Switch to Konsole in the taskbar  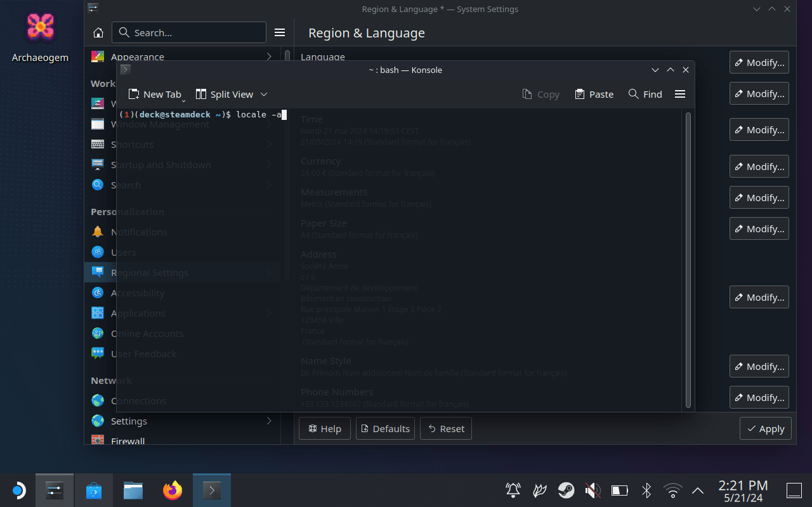point(212,490)
